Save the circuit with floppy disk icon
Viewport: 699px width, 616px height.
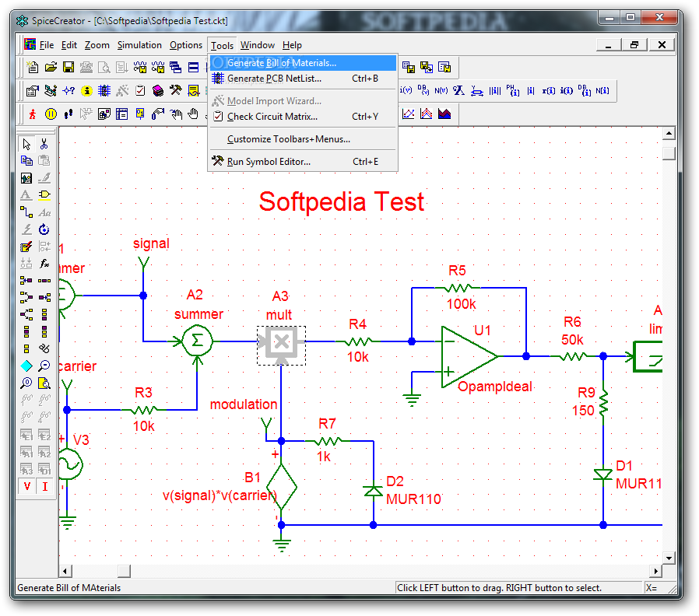pos(68,67)
